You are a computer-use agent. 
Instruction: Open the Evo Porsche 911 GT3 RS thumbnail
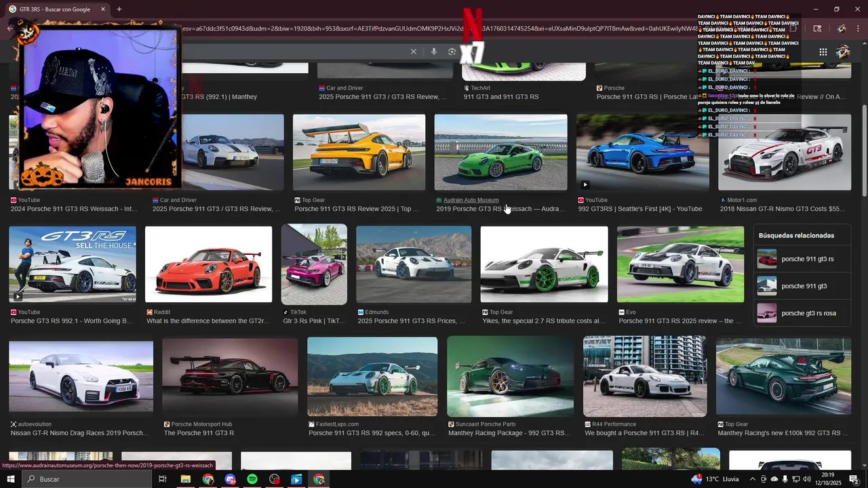coord(680,264)
